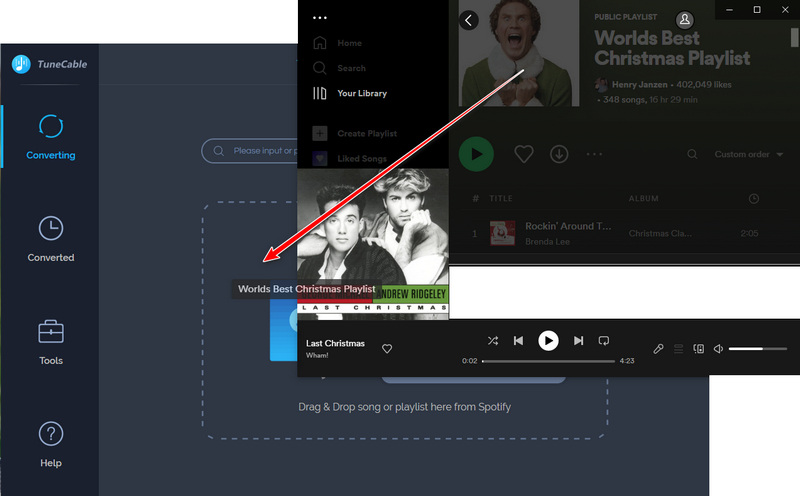This screenshot has width=800, height=496.
Task: Toggle lyrics microphone icon
Action: pos(658,349)
